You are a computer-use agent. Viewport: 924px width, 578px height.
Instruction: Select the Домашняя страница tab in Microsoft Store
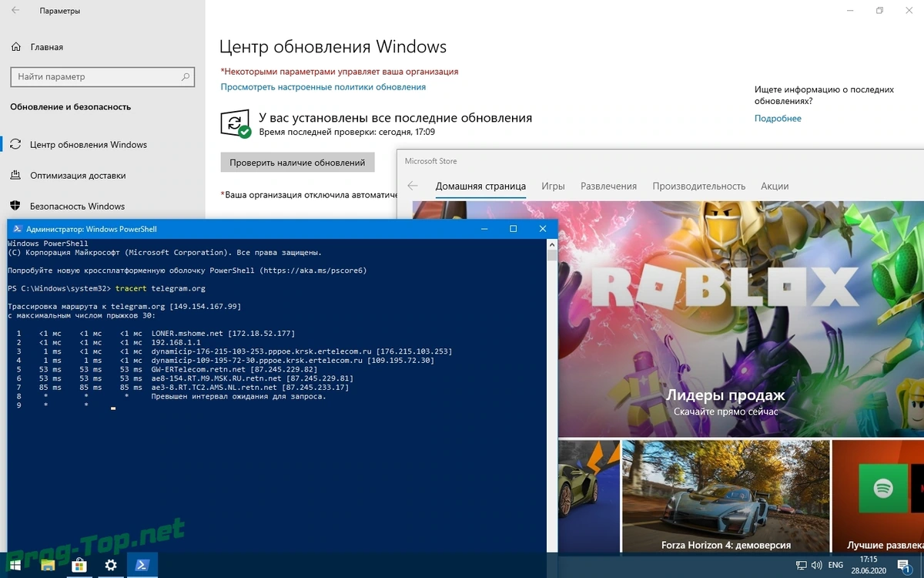[x=480, y=187]
